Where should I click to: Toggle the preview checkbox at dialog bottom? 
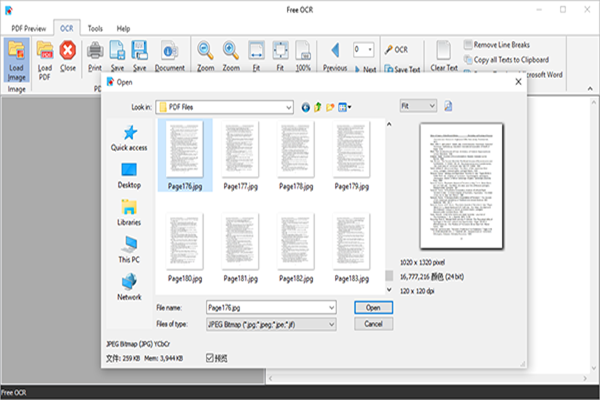(x=210, y=357)
